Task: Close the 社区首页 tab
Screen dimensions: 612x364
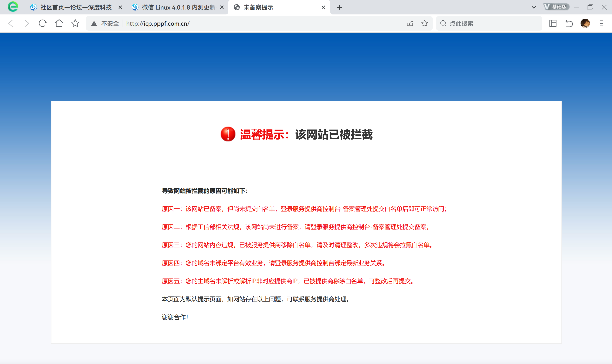Action: 120,7
